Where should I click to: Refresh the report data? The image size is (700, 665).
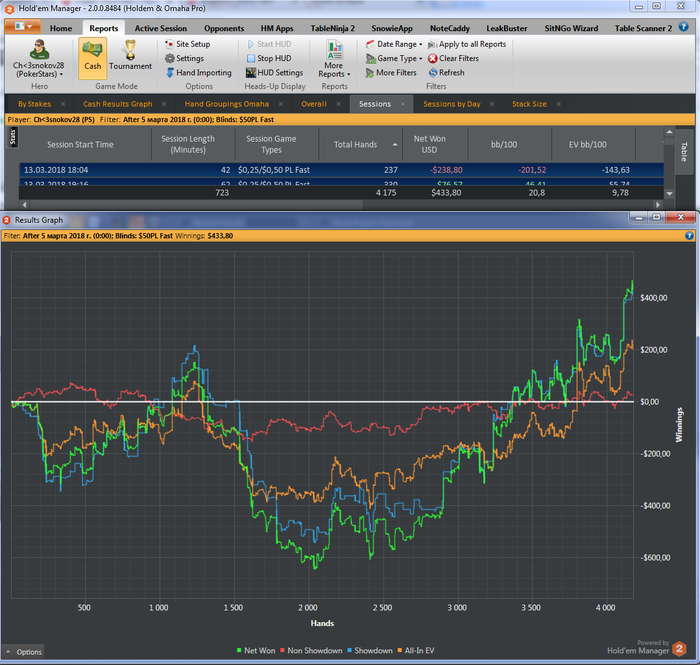[446, 73]
